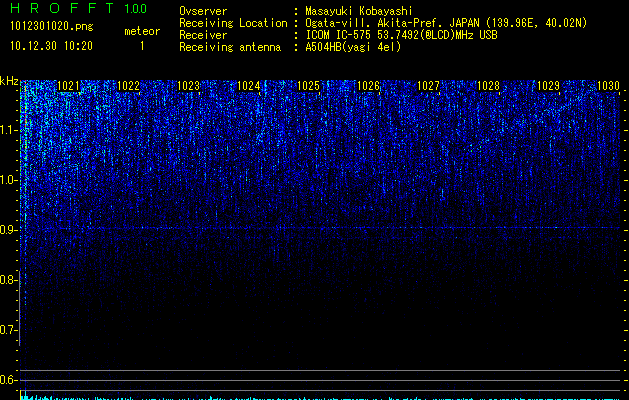Click the meteor count label
The image size is (629, 400).
142,31
